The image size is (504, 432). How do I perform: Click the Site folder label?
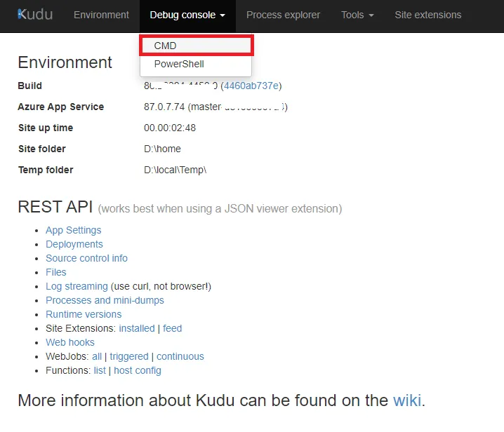[42, 149]
